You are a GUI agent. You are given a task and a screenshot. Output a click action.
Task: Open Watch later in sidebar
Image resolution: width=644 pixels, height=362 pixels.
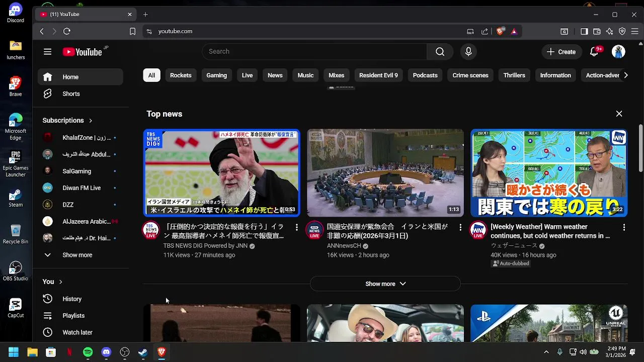tap(80, 332)
